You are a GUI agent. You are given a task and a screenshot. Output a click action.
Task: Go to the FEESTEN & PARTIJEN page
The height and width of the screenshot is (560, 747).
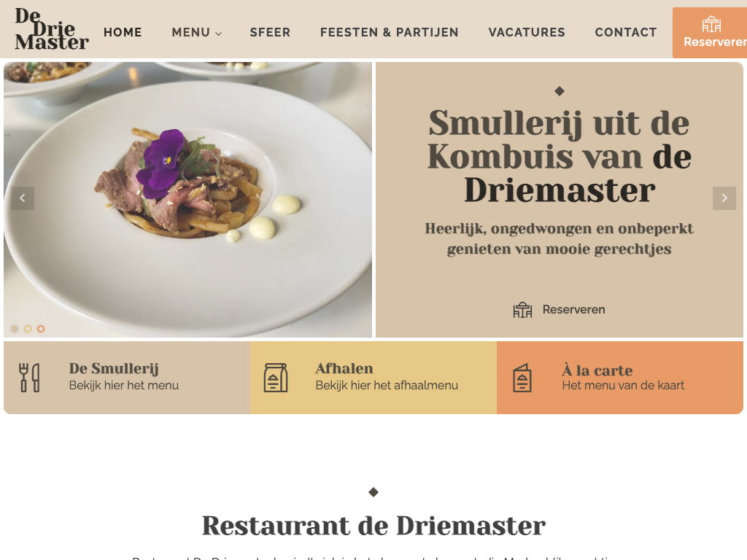point(390,32)
